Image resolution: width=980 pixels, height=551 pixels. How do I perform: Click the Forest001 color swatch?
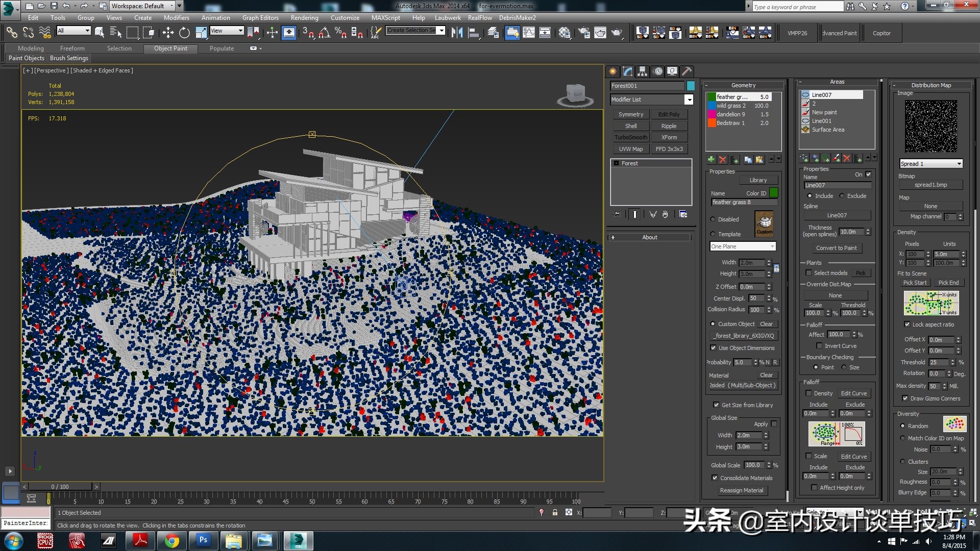pyautogui.click(x=691, y=86)
